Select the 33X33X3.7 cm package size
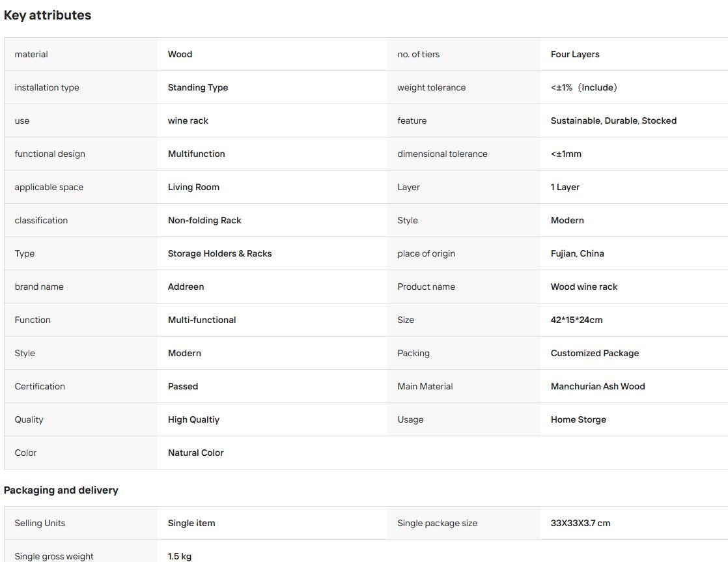 point(580,523)
